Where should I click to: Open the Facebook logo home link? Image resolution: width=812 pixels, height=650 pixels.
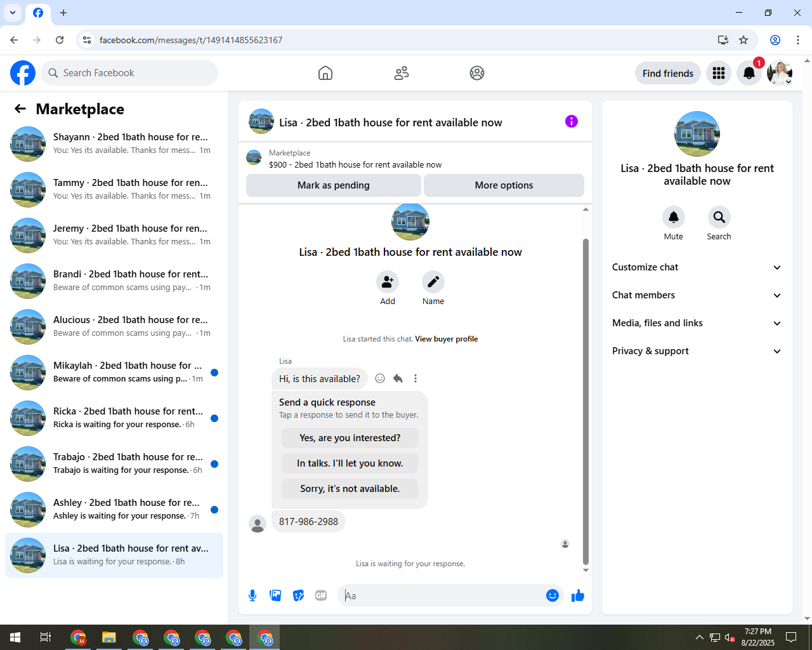pos(23,73)
